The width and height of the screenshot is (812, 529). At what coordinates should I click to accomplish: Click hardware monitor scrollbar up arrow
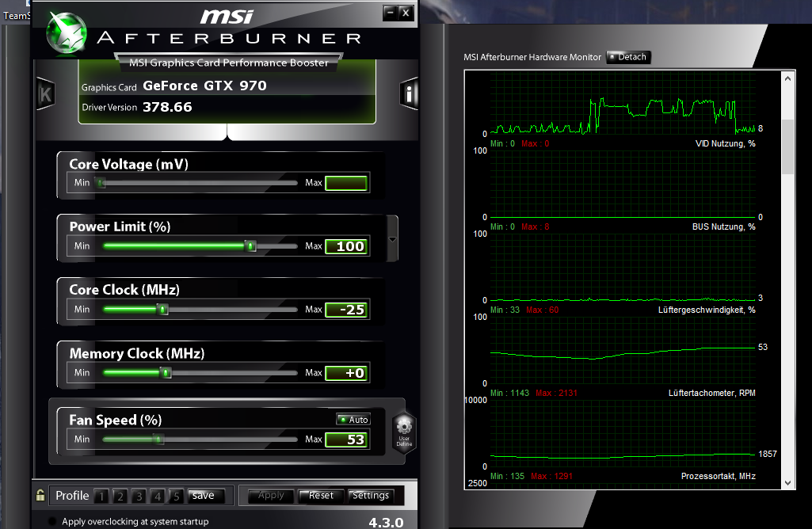[x=787, y=78]
